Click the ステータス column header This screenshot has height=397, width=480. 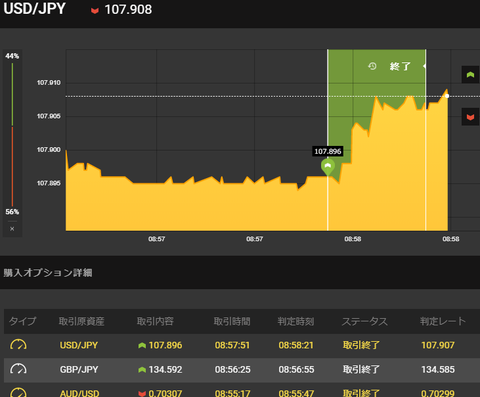pos(365,321)
